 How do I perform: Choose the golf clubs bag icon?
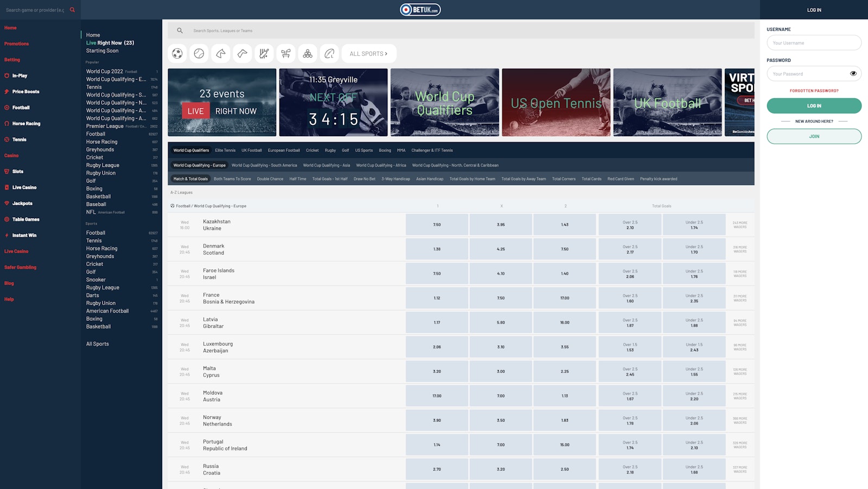tap(286, 54)
